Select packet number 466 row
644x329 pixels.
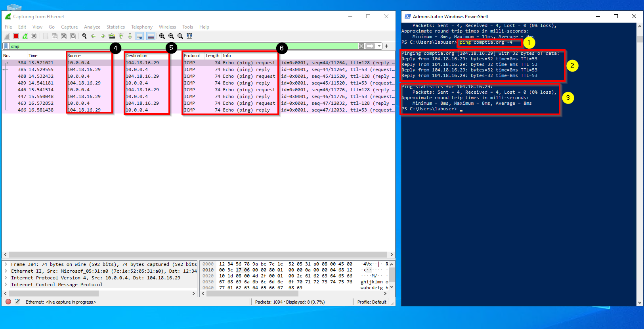pos(199,110)
